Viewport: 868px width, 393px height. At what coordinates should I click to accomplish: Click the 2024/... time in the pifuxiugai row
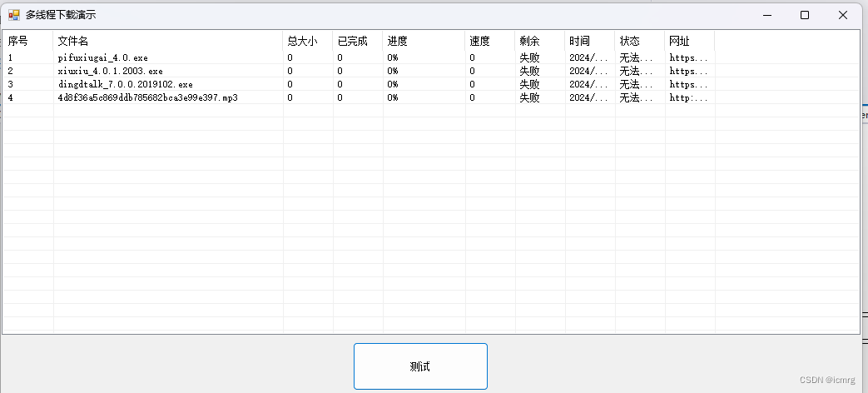tap(588, 57)
